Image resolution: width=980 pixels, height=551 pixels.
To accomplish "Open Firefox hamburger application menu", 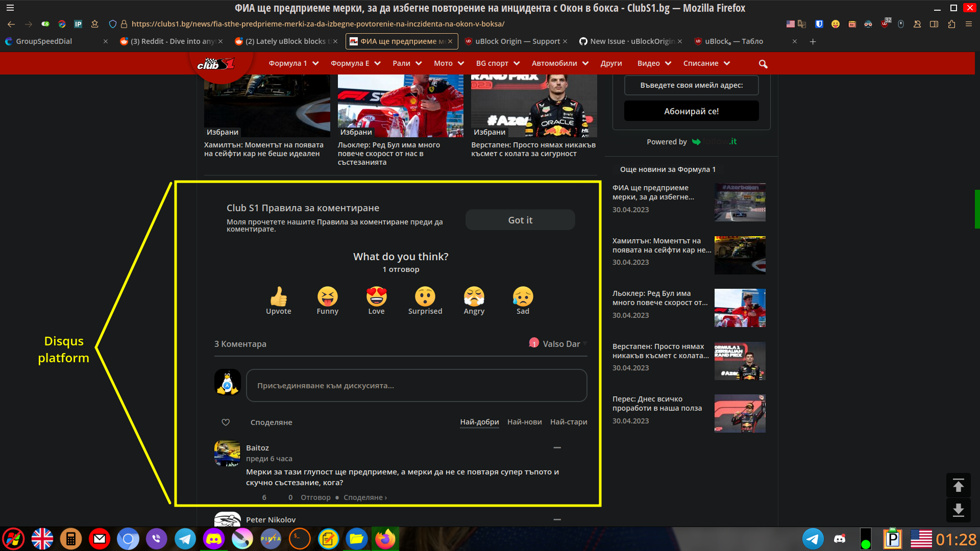I will (x=968, y=24).
